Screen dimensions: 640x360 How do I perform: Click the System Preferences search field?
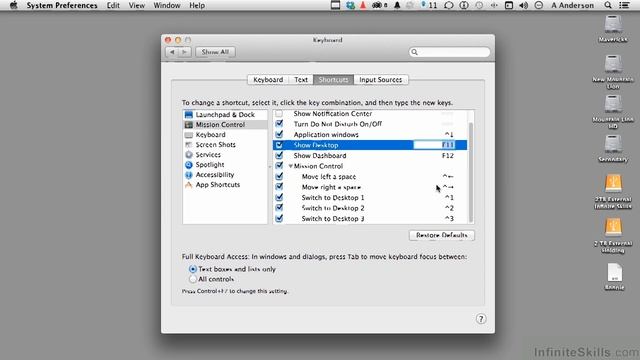pyautogui.click(x=449, y=52)
